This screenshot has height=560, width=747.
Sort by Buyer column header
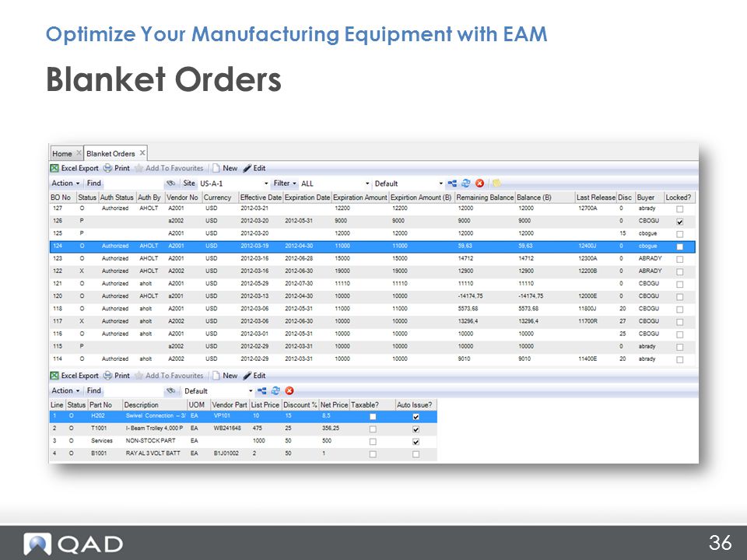(650, 197)
